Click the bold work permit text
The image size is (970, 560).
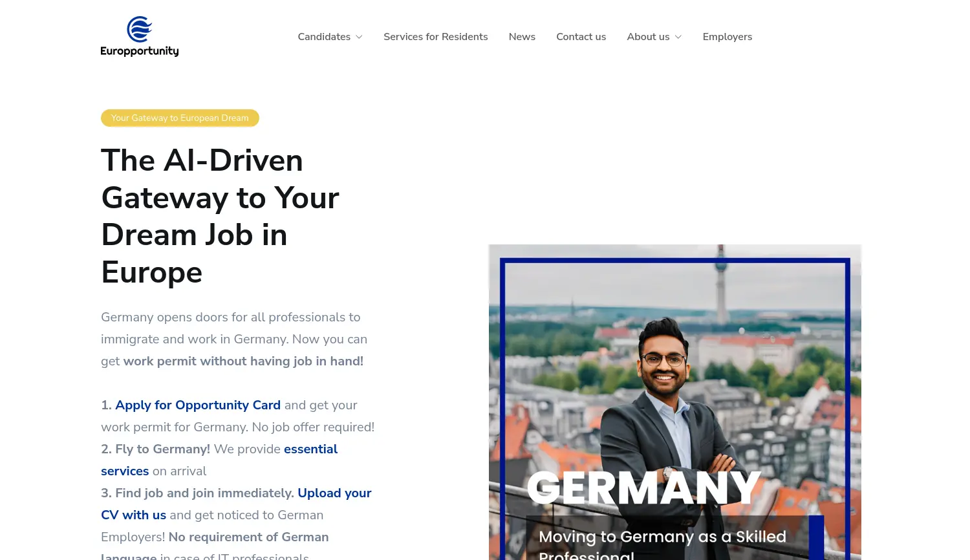(242, 361)
